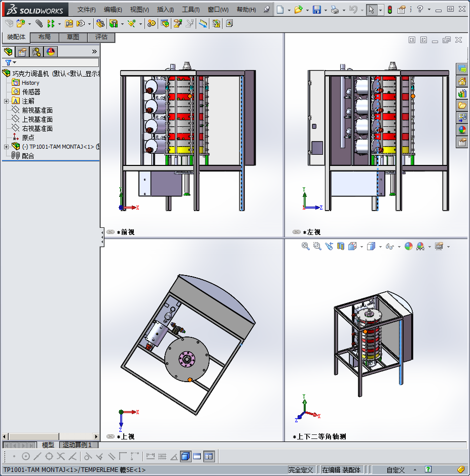Image resolution: width=470 pixels, height=476 pixels.
Task: Click the Reference Geometry icon
Action: coord(132,23)
